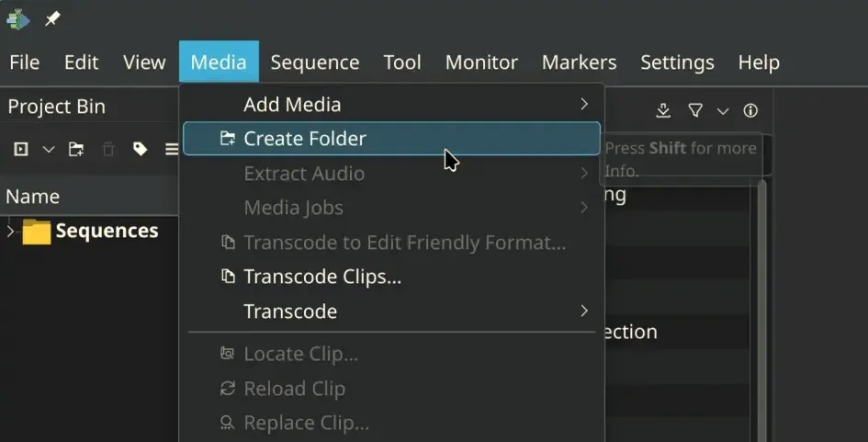Click the filter funnel icon
This screenshot has width=868, height=442.
pos(695,111)
